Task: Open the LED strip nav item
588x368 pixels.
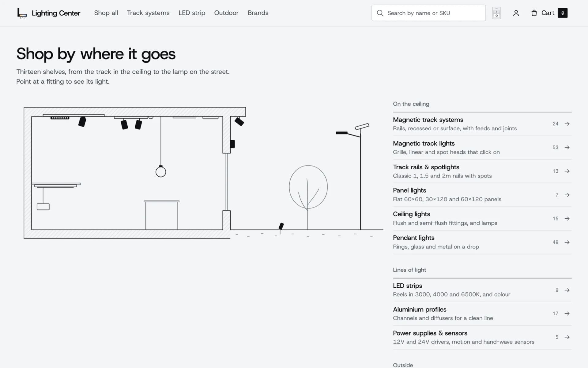Action: pos(192,13)
